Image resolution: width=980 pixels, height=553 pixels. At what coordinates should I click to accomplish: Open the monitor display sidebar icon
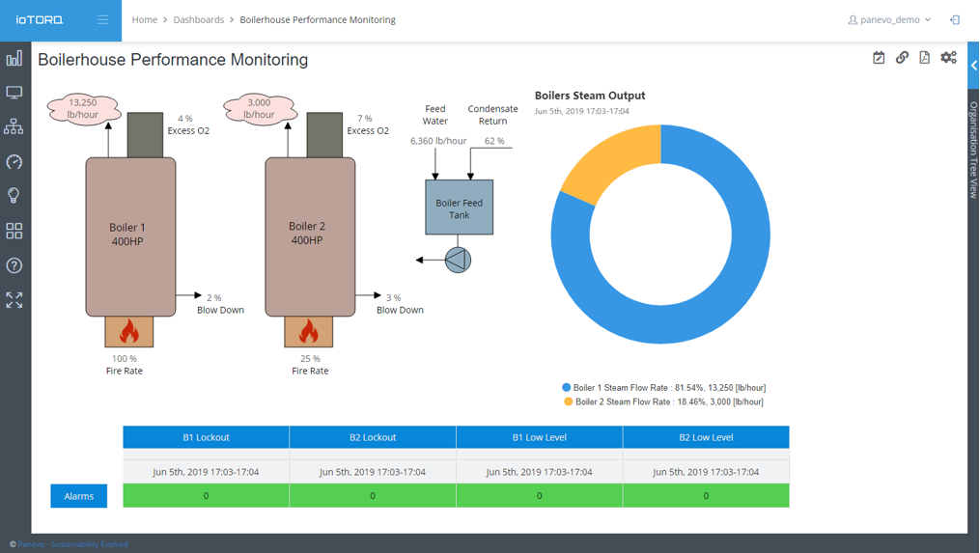point(14,93)
